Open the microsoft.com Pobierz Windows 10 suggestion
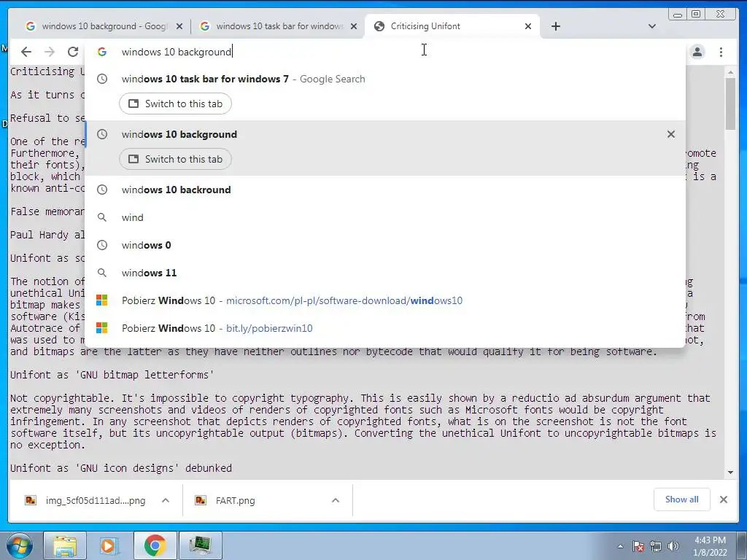 pos(385,300)
